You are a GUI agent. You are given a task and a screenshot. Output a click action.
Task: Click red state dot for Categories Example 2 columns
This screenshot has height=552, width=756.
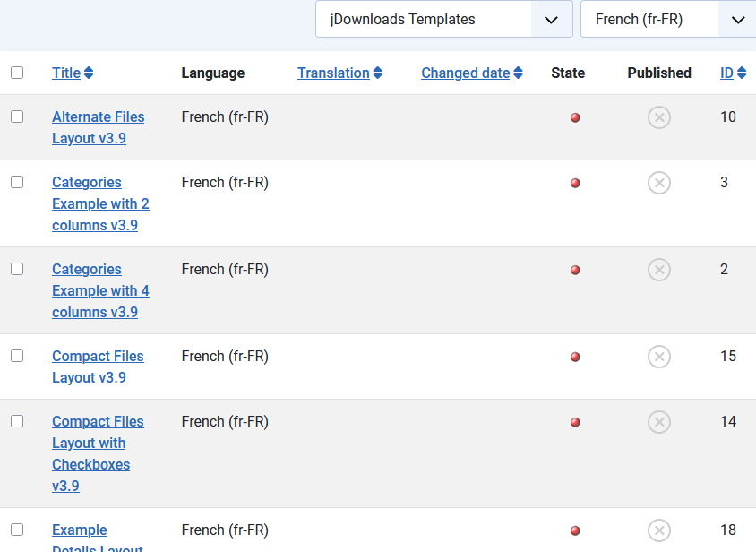pos(575,183)
